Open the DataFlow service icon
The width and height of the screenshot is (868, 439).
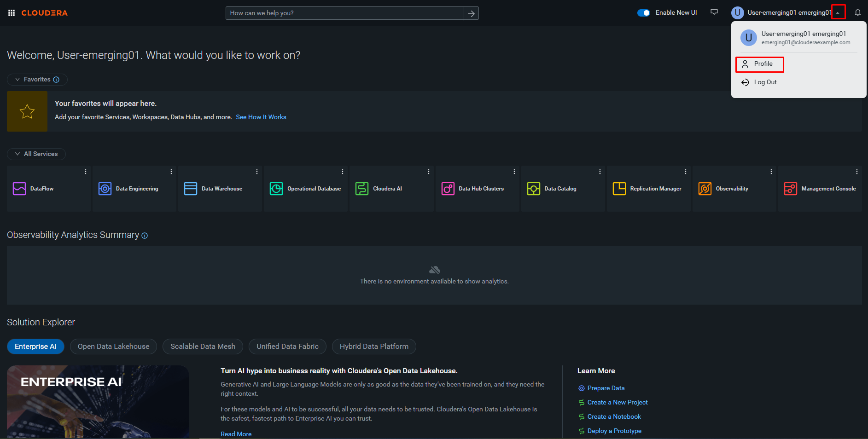tap(19, 189)
